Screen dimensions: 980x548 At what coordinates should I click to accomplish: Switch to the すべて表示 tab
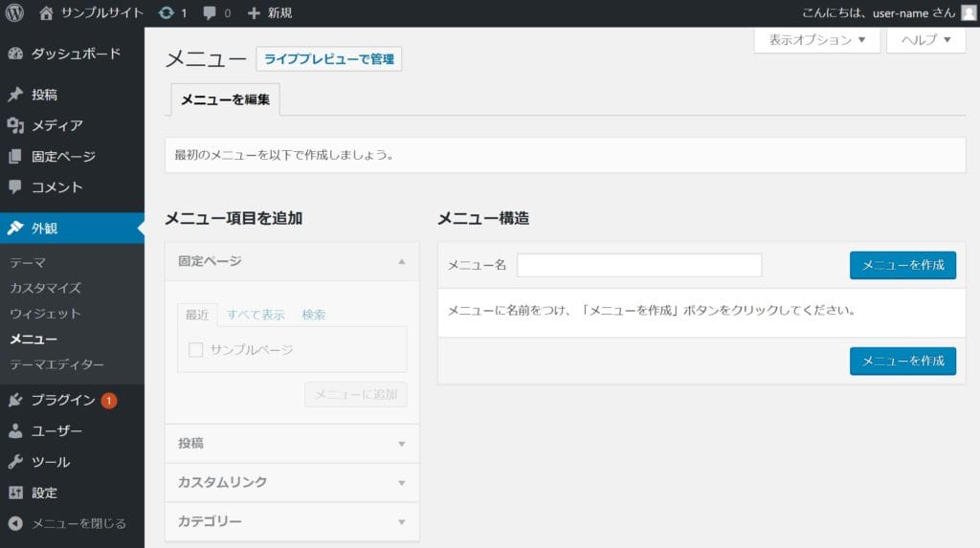click(x=256, y=315)
